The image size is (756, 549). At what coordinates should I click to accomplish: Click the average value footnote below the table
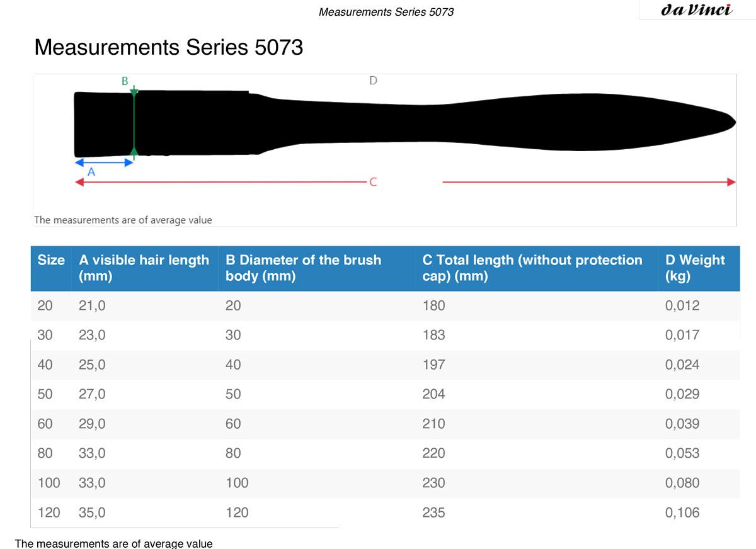(x=114, y=543)
